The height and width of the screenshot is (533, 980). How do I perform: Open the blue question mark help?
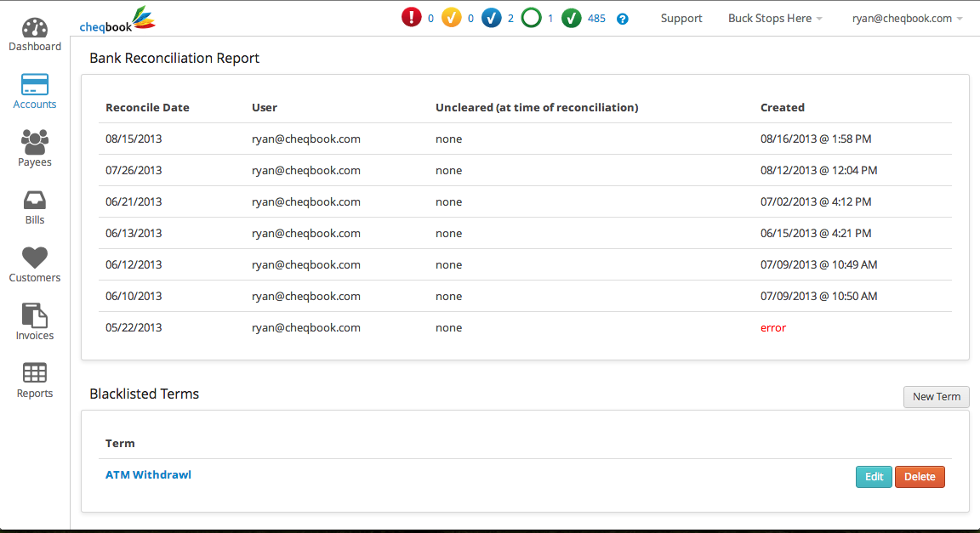click(x=623, y=19)
